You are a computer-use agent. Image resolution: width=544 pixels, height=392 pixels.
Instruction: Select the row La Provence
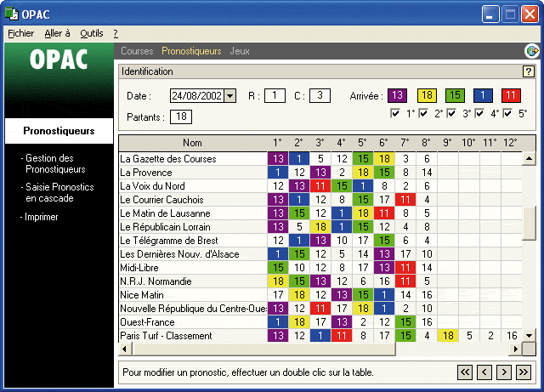(320, 173)
